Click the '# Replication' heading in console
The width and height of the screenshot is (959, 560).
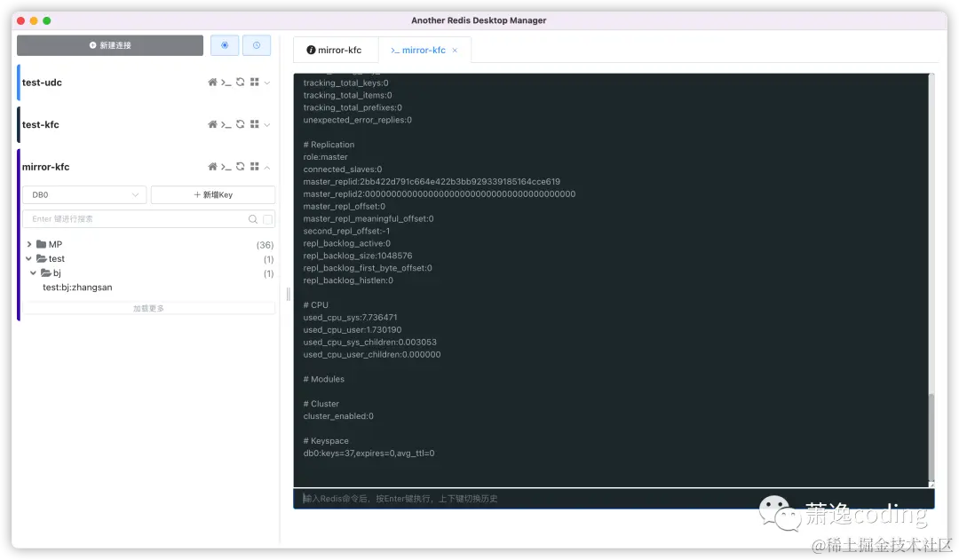[329, 145]
